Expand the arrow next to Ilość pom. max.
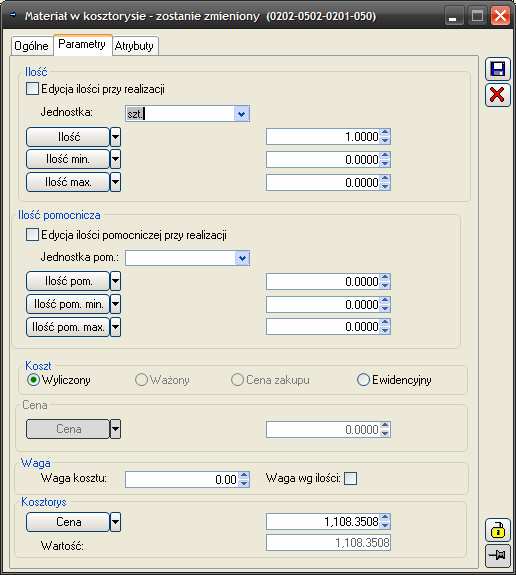This screenshot has width=516, height=575. tap(116, 327)
